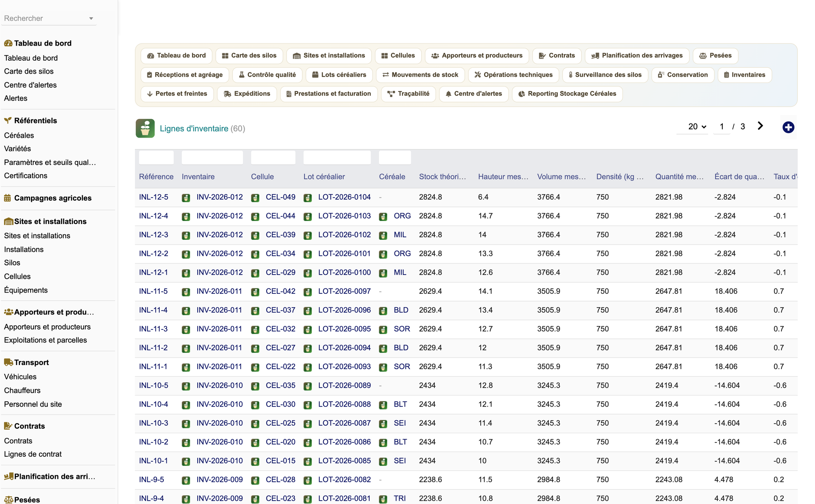Viewport: 815px width, 504px height.
Task: Click the Planification des arrivages sidebar icon
Action: [8, 476]
